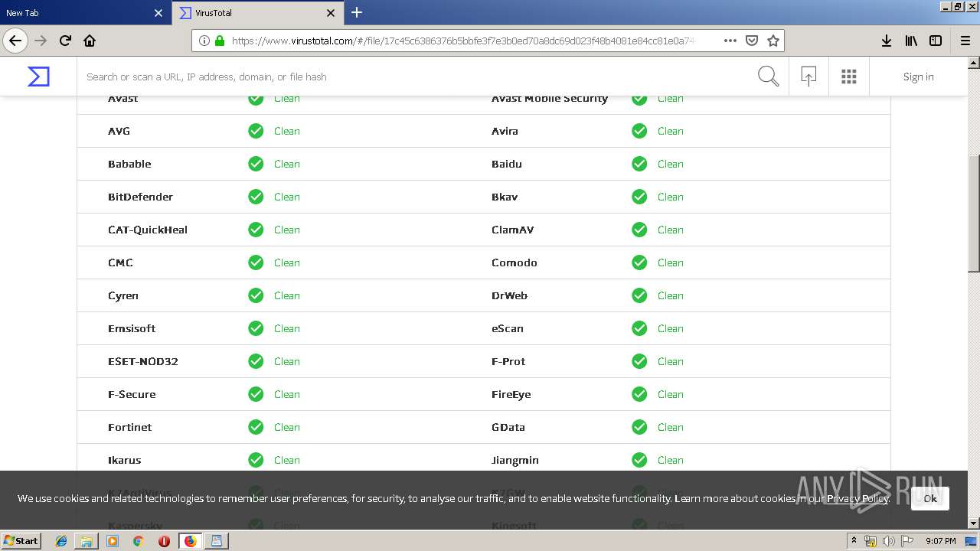Launch Opera from the taskbar
This screenshot has width=980, height=551.
164,541
